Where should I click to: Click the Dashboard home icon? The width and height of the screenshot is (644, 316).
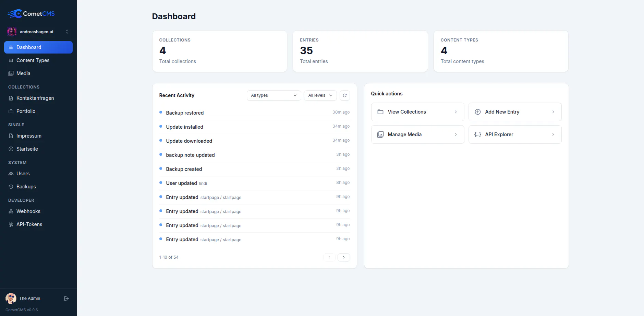click(11, 47)
